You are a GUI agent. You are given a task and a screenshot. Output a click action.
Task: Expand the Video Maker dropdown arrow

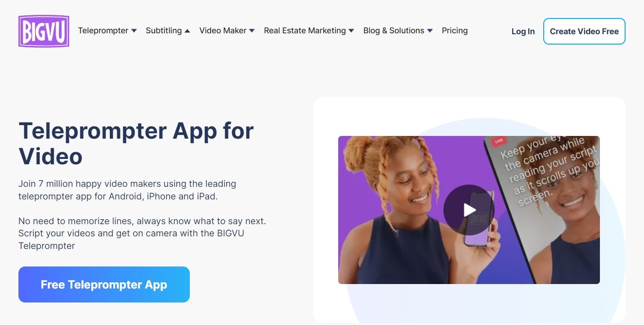pos(252,31)
